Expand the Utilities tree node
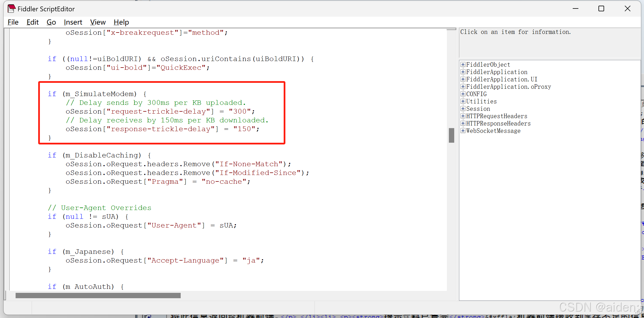 point(463,101)
